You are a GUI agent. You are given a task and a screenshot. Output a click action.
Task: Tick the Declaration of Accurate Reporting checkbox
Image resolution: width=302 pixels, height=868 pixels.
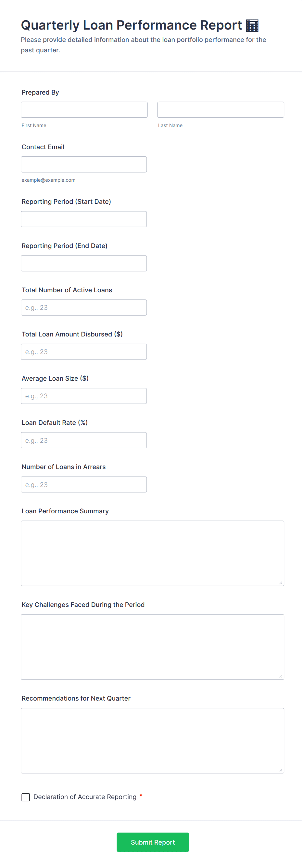tap(26, 797)
